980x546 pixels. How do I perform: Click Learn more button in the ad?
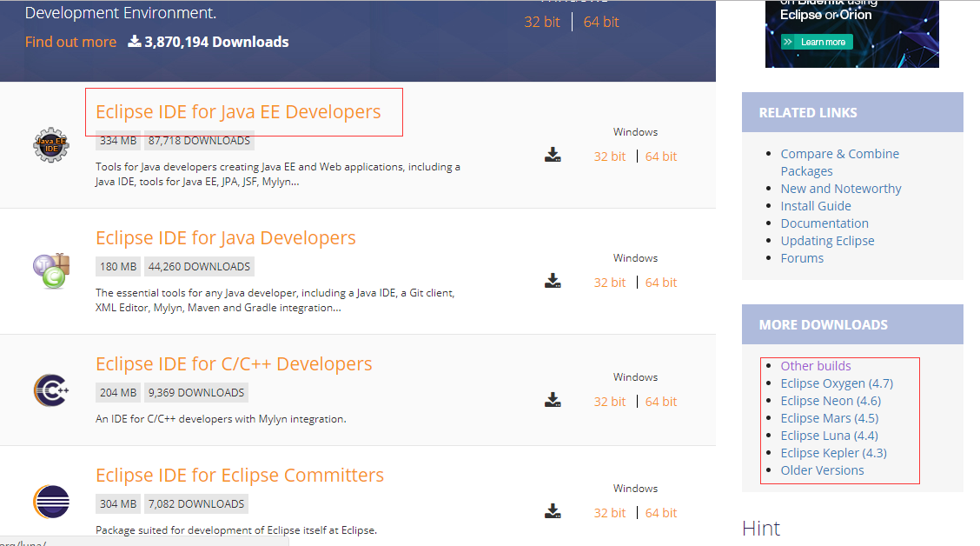point(817,42)
